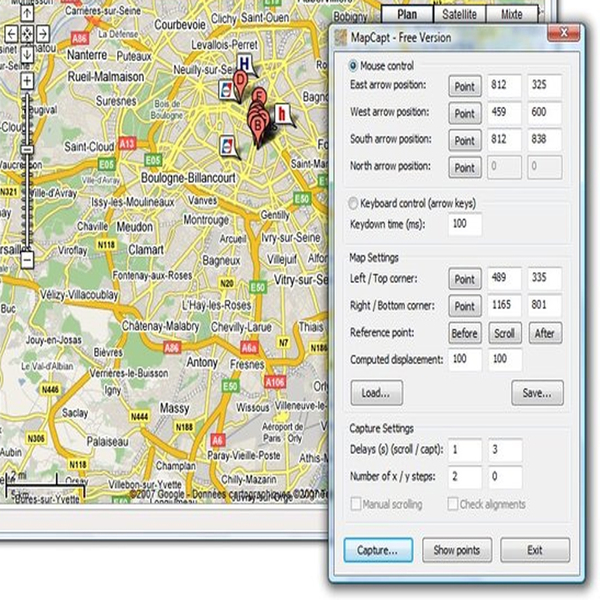Zoom out with the minus button on the map
The width and height of the screenshot is (600, 600).
click(27, 261)
